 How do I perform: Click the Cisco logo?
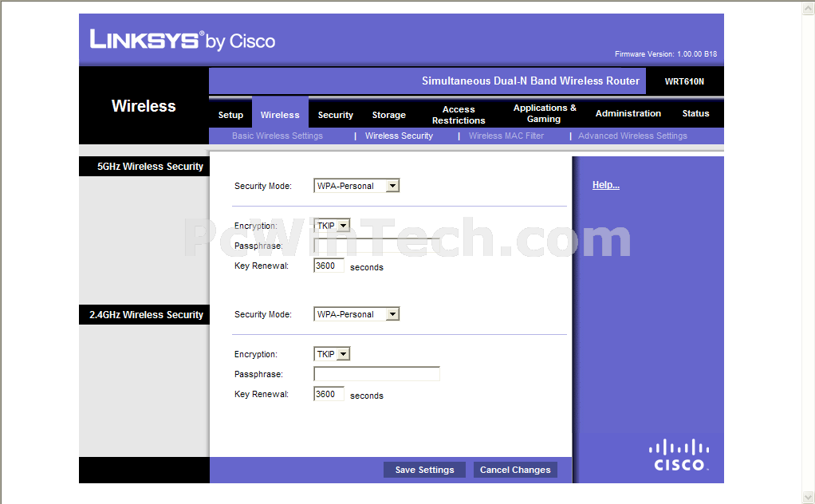[679, 455]
